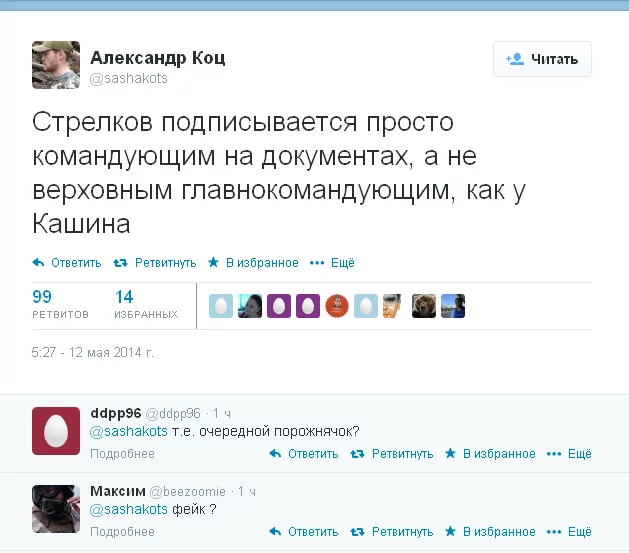View the 99 retweets count
This screenshot has height=553, width=629.
60,304
